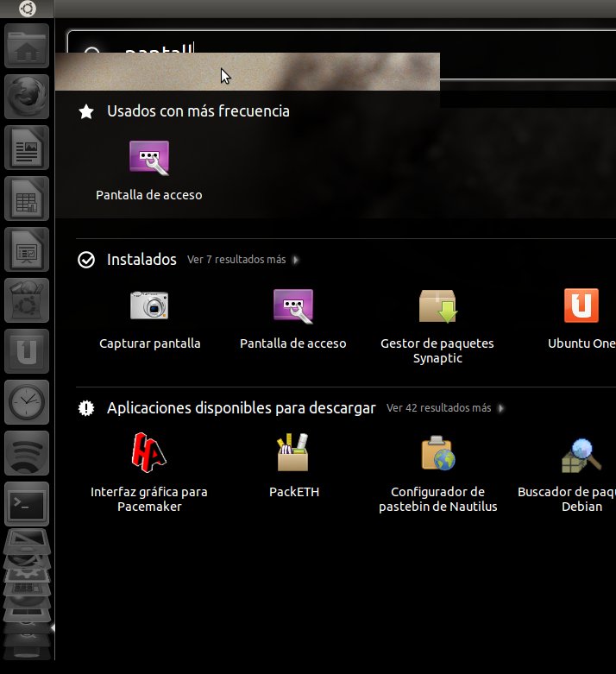
Task: Launch Gestor de paquetes Synaptic
Action: click(x=437, y=327)
